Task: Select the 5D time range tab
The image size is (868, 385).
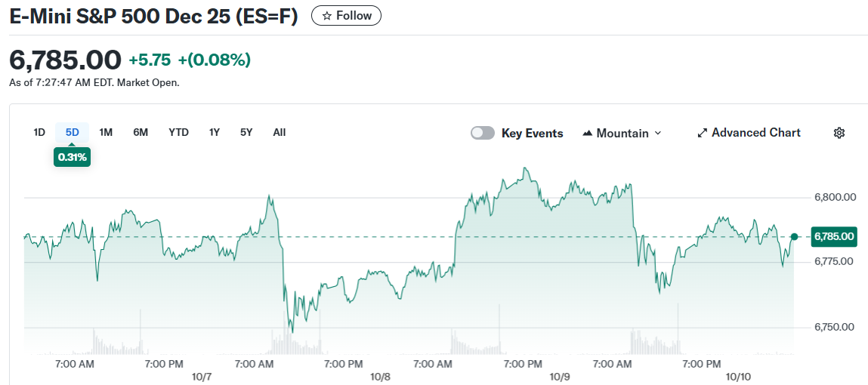Action: pos(73,132)
